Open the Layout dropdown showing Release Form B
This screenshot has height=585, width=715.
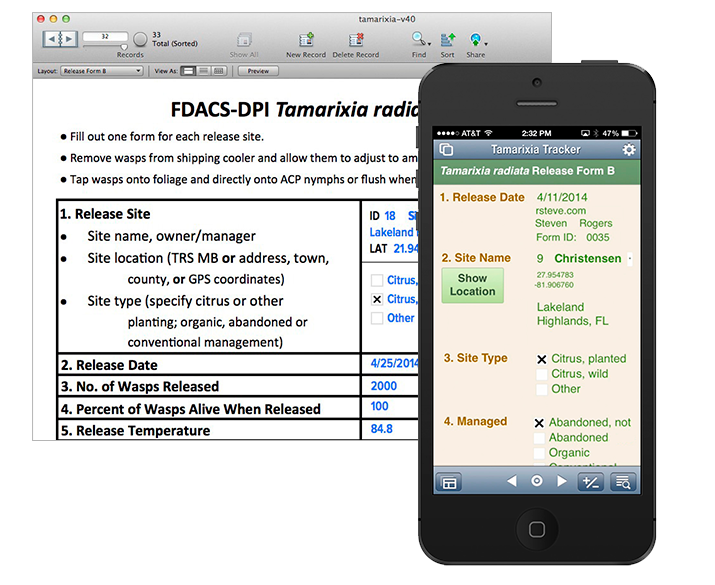pyautogui.click(x=102, y=71)
